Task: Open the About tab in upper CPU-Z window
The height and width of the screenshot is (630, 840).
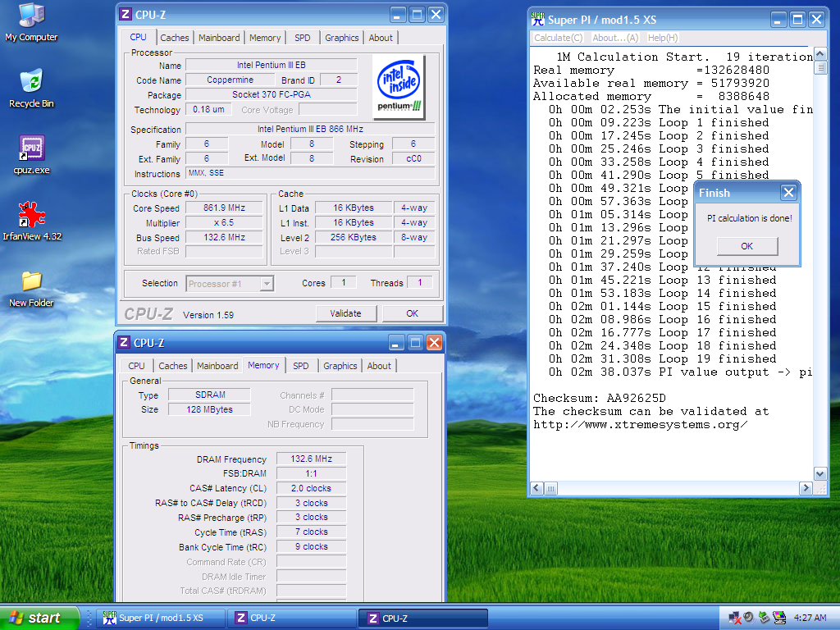Action: 381,38
